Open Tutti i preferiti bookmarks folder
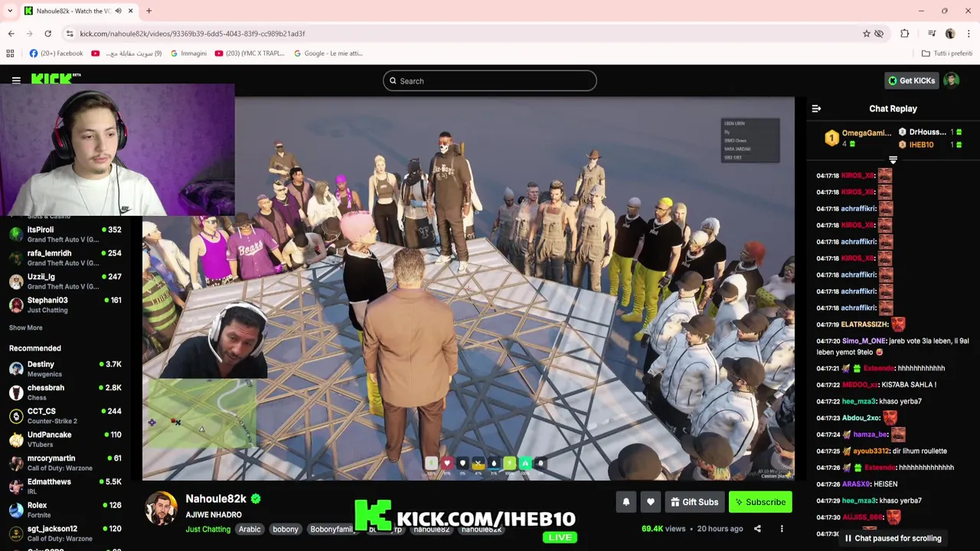The height and width of the screenshot is (551, 980). [x=947, y=54]
